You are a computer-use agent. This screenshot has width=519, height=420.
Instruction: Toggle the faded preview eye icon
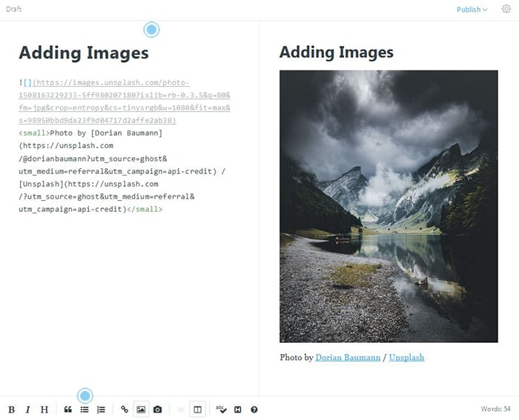181,410
